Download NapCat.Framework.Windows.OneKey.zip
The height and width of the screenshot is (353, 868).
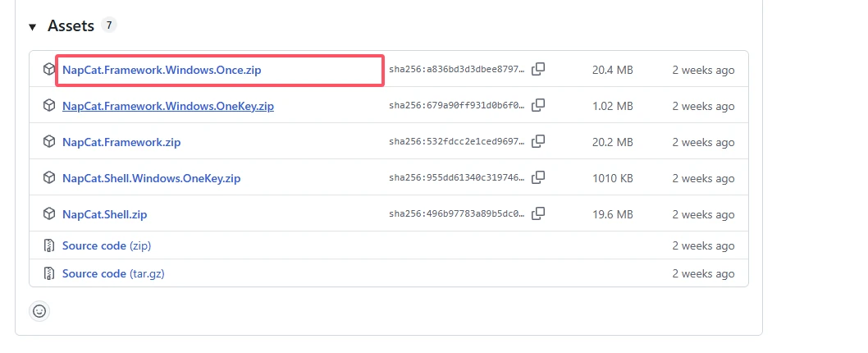click(x=168, y=106)
